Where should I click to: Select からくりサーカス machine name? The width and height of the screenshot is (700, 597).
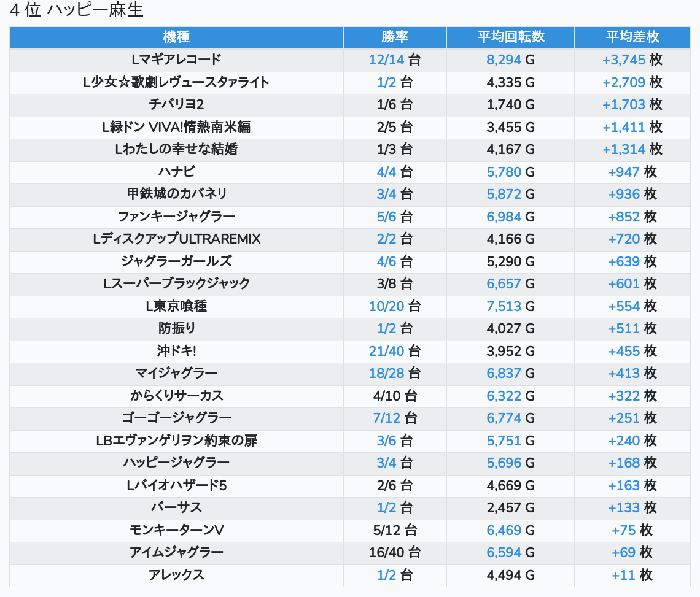[x=176, y=396]
